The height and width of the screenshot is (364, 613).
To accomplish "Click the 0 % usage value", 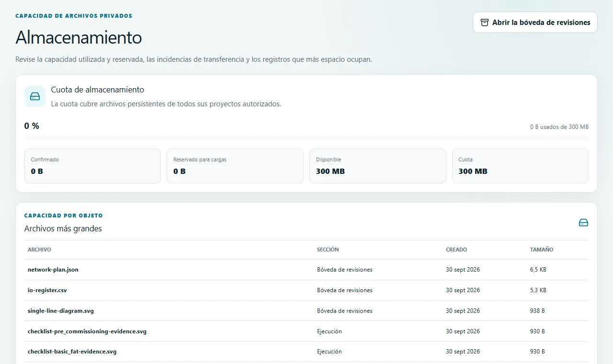I will [32, 126].
